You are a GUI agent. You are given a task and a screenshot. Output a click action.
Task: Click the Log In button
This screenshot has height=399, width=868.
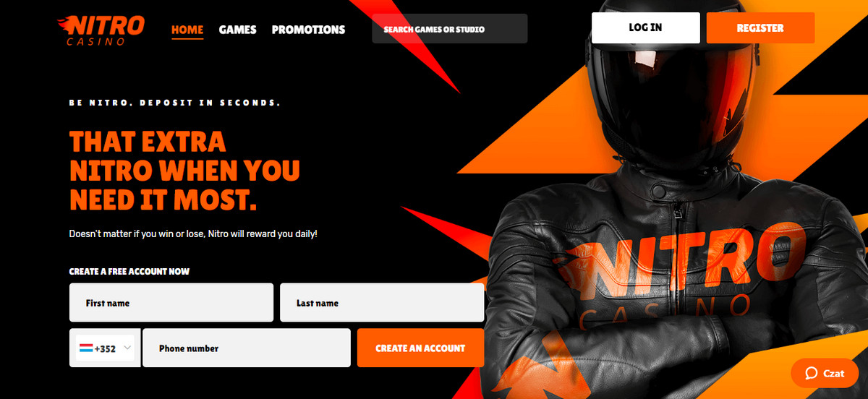click(x=645, y=28)
